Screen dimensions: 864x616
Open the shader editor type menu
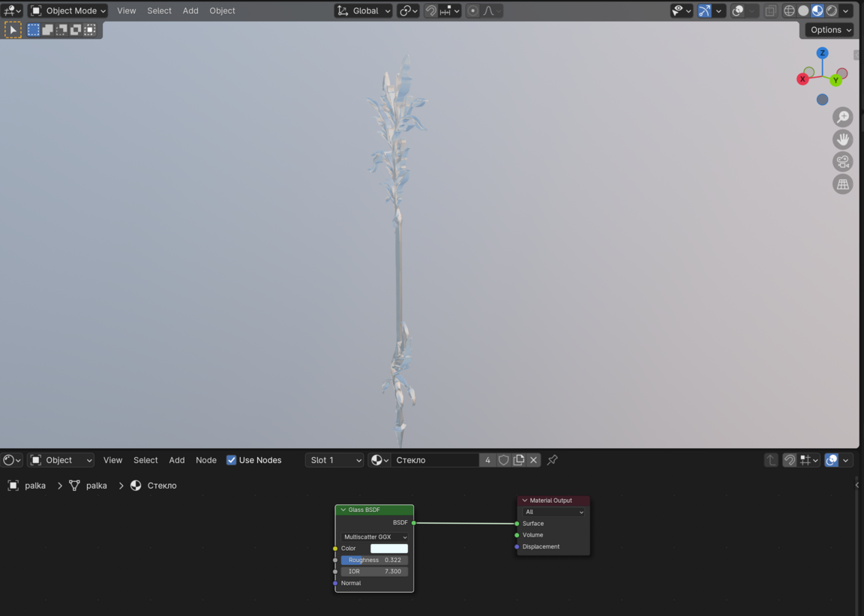[11, 459]
